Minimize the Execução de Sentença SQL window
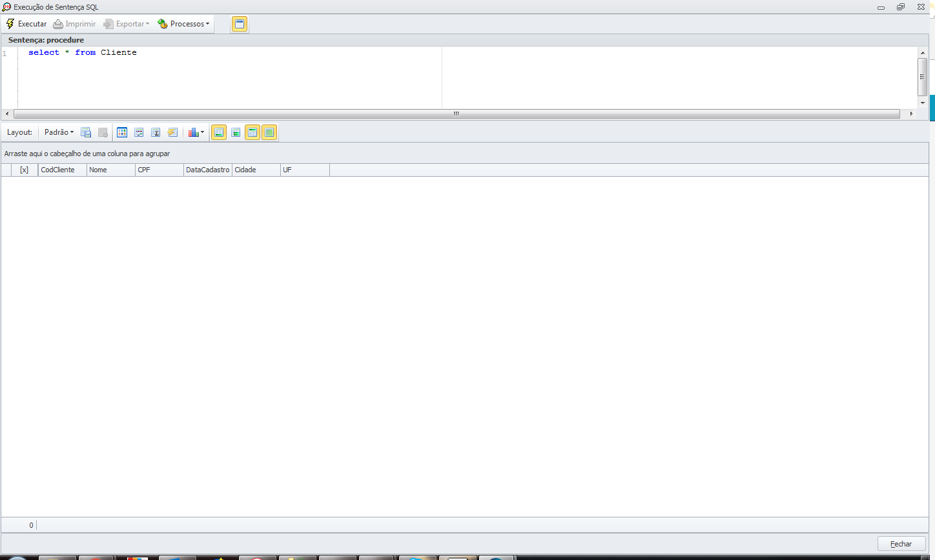 click(881, 7)
